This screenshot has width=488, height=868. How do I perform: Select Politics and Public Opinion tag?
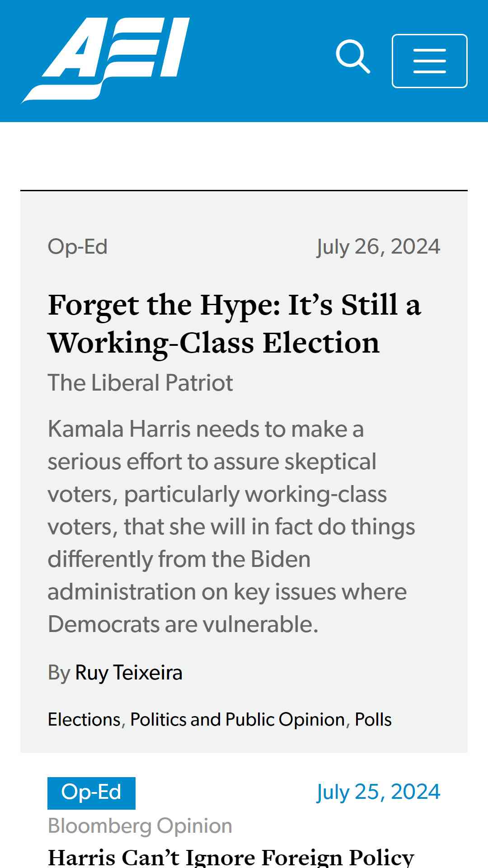pyautogui.click(x=238, y=719)
